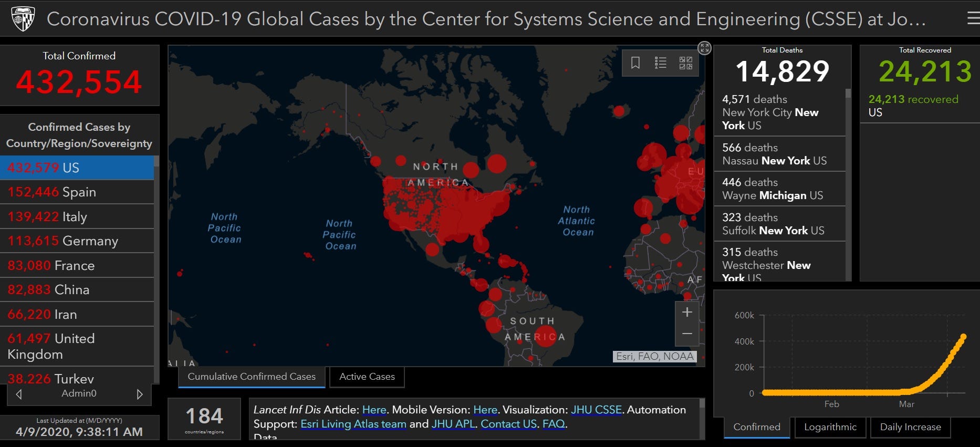
Task: Click New York City 4,571 deaths entry
Action: coord(779,112)
